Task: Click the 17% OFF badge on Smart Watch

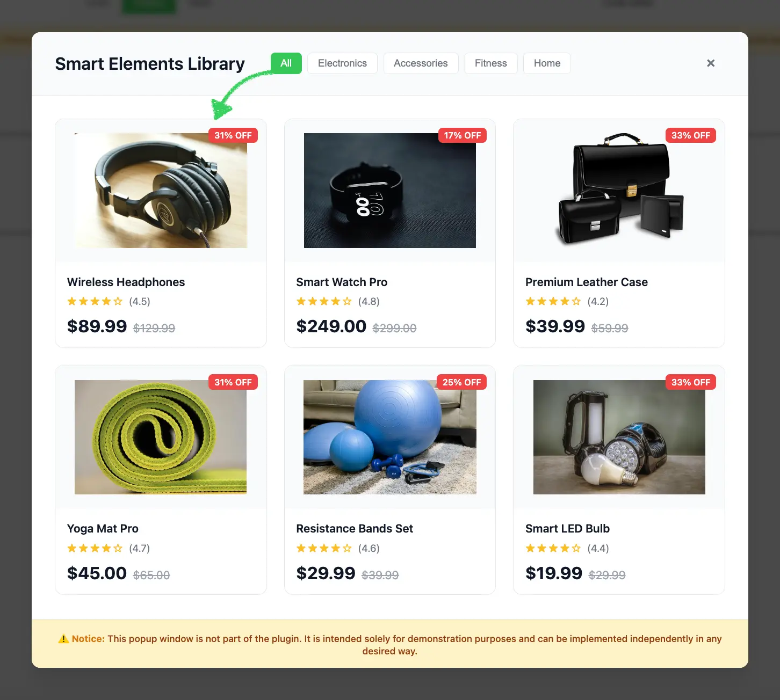Action: pyautogui.click(x=463, y=135)
